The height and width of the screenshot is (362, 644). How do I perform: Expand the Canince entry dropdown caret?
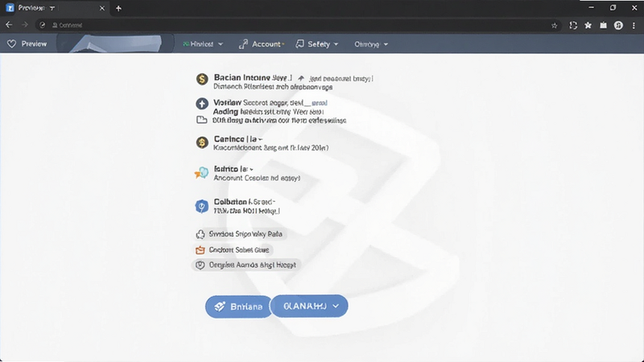[x=260, y=139]
